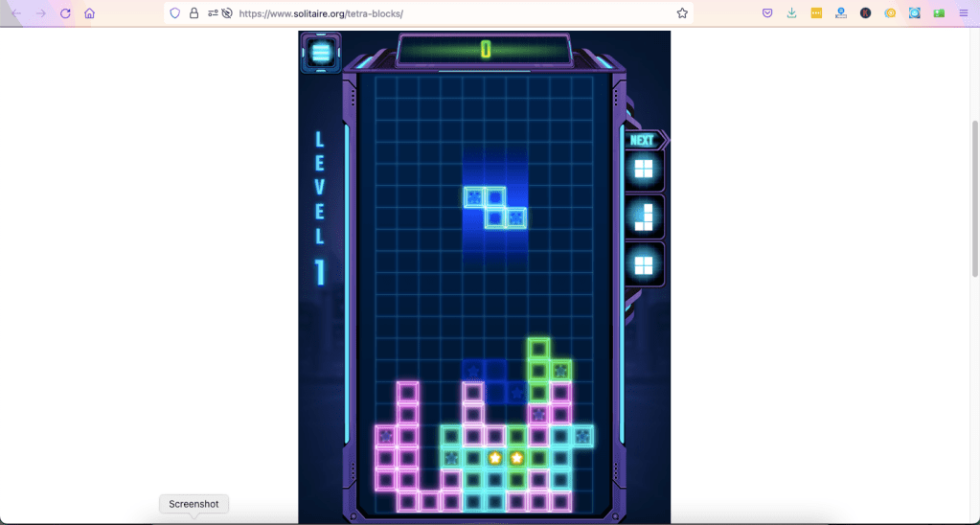Click the left yellow star block in stack

(x=495, y=458)
